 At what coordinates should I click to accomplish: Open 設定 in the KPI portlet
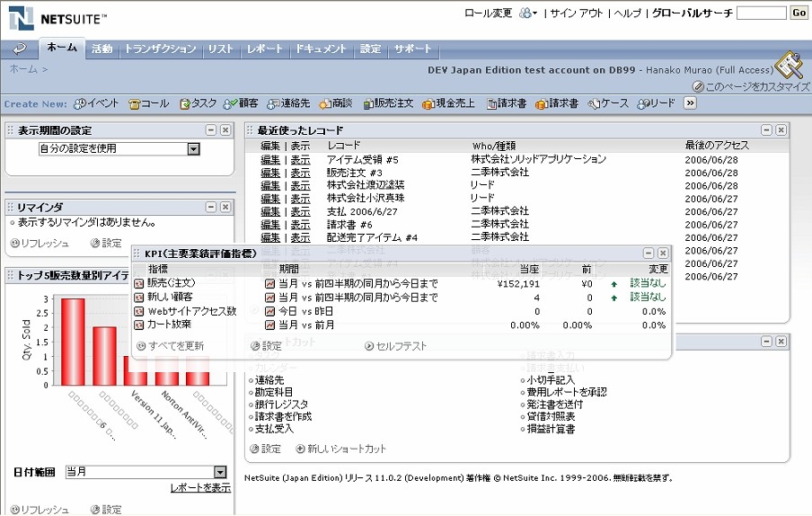click(266, 346)
